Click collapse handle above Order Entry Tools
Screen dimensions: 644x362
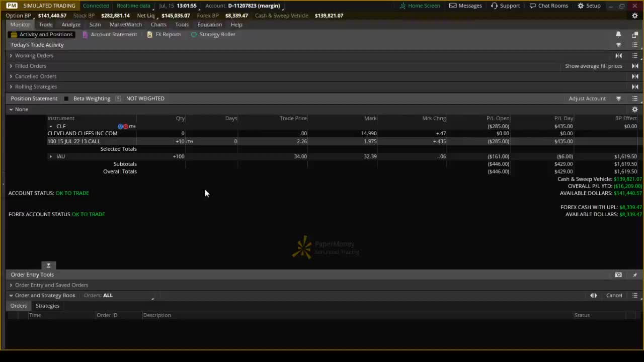(x=49, y=265)
